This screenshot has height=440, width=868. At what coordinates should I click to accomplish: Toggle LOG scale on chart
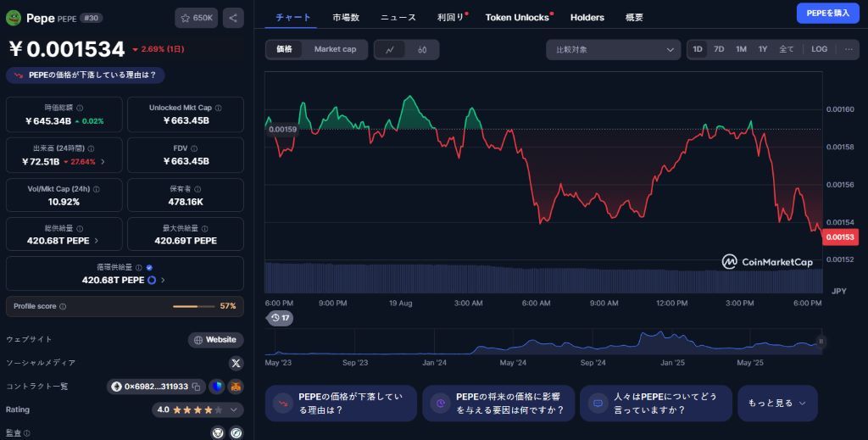(x=820, y=49)
